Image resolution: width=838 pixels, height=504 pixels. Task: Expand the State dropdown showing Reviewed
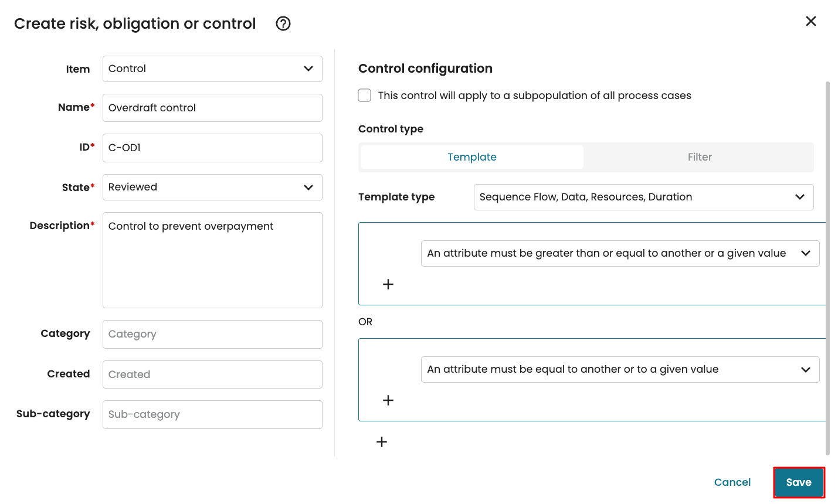pos(212,187)
